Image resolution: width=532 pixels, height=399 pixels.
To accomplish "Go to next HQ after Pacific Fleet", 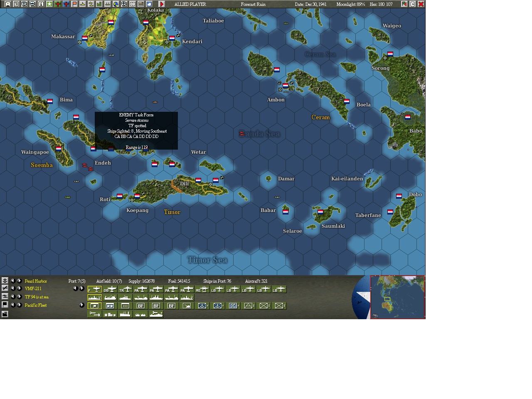I will click(20, 305).
